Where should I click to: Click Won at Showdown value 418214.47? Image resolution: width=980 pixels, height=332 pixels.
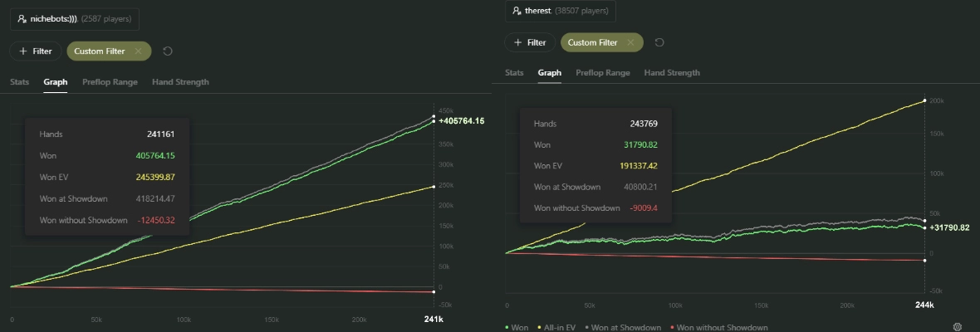point(155,198)
